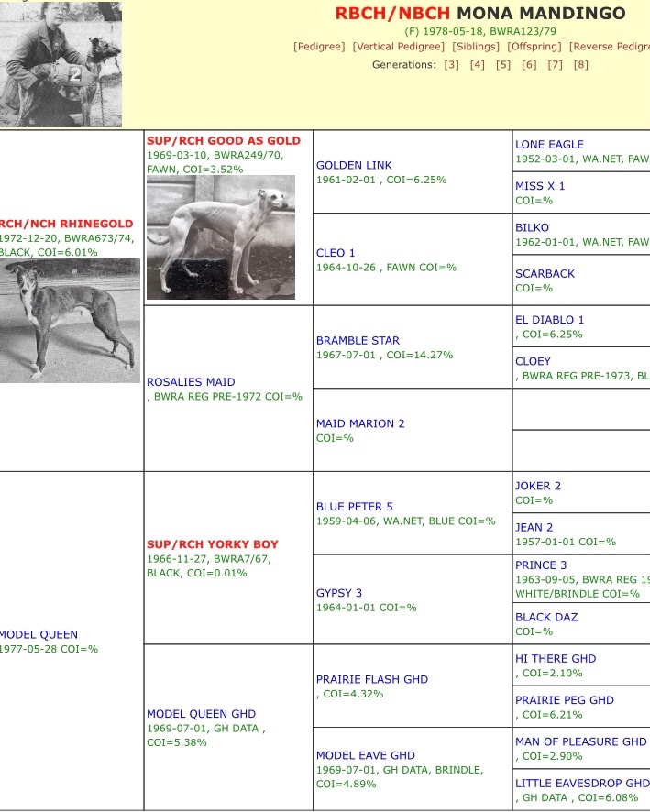Select Rosalies Maid BWRA REG PRE-1972 text
Image resolution: width=650 pixels, height=812 pixels.
(208, 396)
